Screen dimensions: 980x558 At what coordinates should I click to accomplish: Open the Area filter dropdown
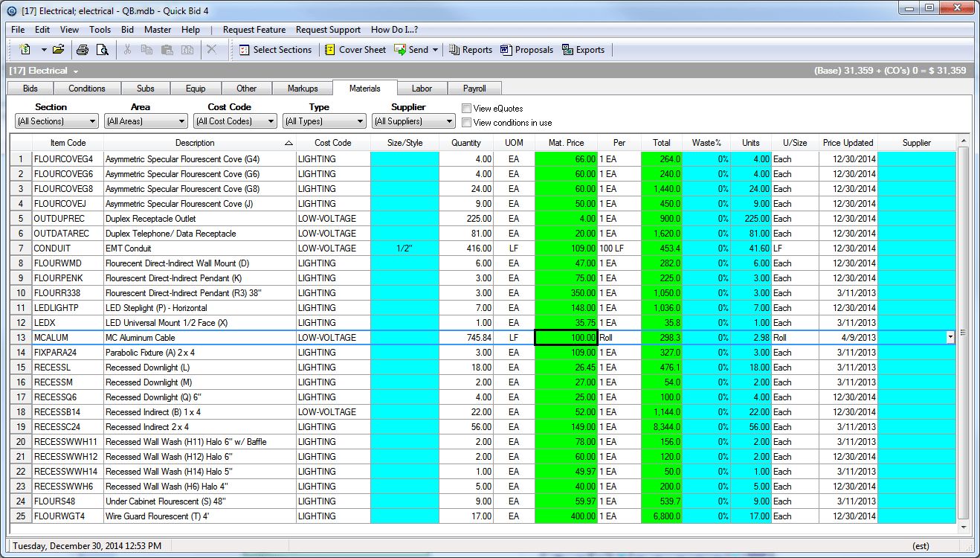(146, 121)
